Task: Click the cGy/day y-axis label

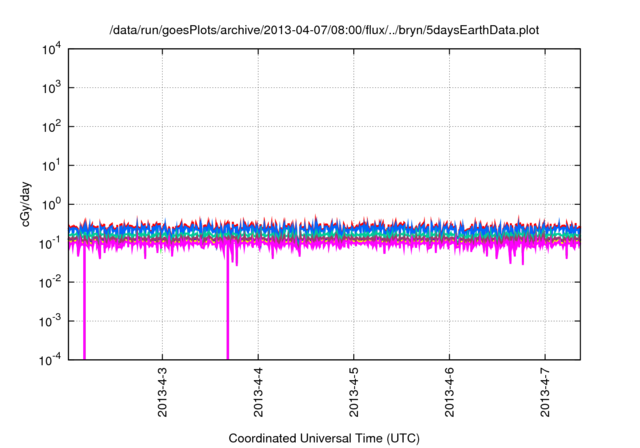Action: [x=25, y=204]
